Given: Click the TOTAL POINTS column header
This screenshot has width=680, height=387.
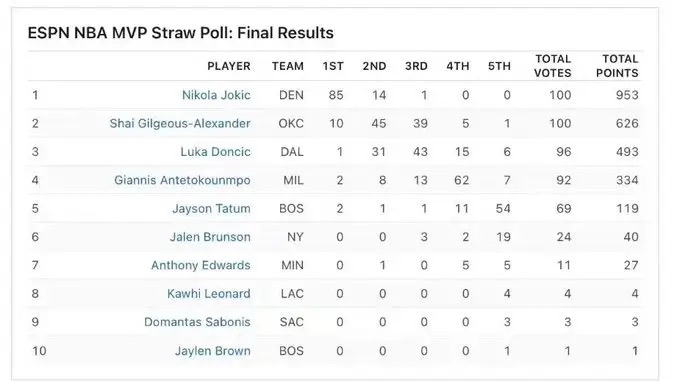Looking at the screenshot, I should tap(617, 66).
